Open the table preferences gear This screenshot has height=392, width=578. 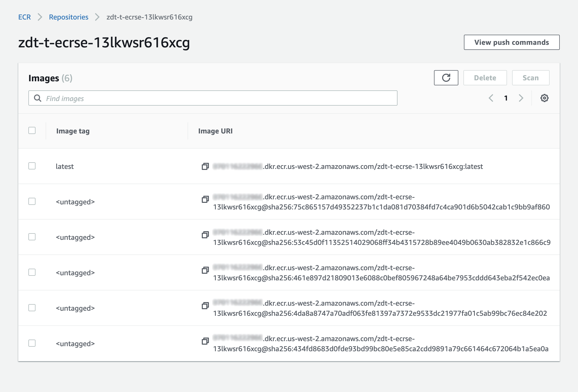coord(544,98)
